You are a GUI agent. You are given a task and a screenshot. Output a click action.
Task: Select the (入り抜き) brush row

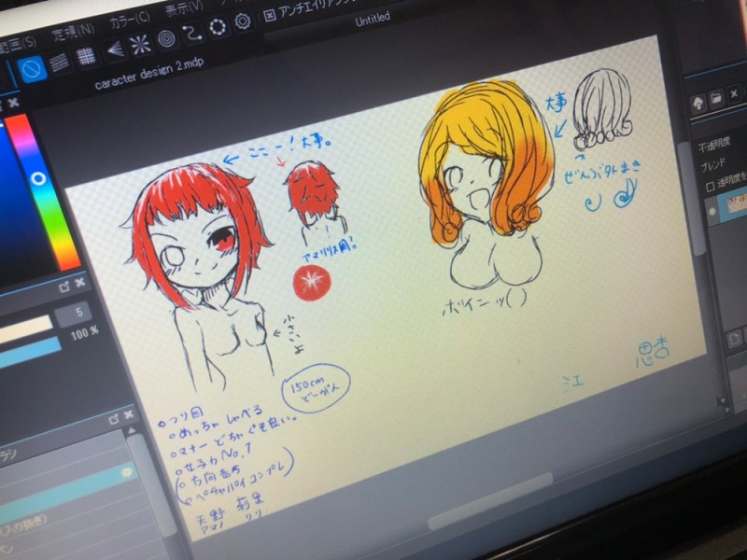pos(25,525)
